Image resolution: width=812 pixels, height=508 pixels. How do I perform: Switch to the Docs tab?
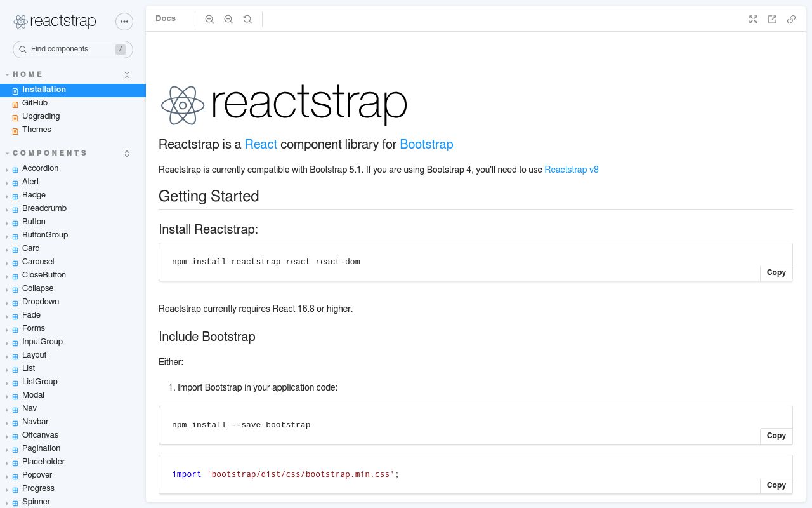[166, 18]
